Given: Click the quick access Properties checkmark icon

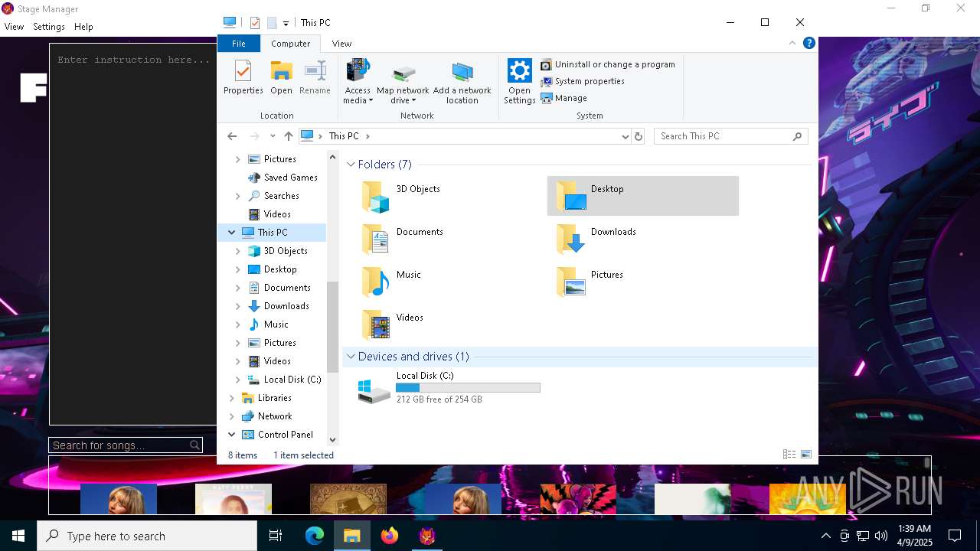Looking at the screenshot, I should pos(254,23).
